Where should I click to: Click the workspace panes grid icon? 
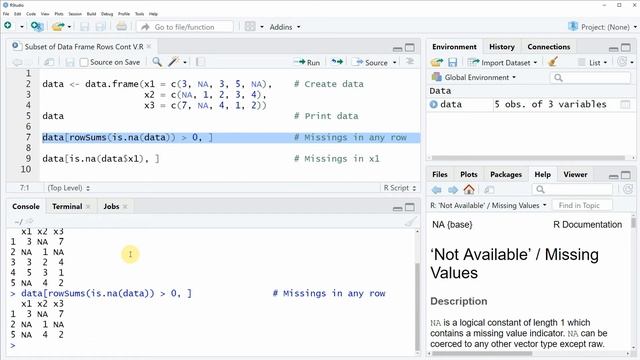(x=250, y=27)
